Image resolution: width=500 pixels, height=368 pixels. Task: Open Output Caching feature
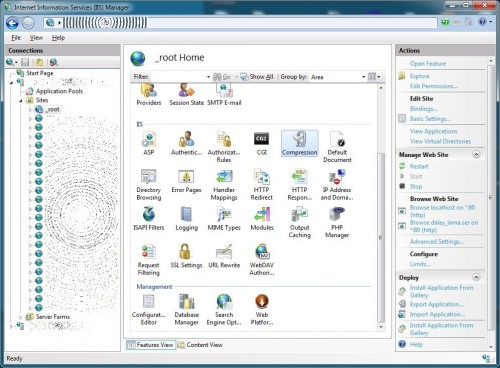click(x=300, y=222)
